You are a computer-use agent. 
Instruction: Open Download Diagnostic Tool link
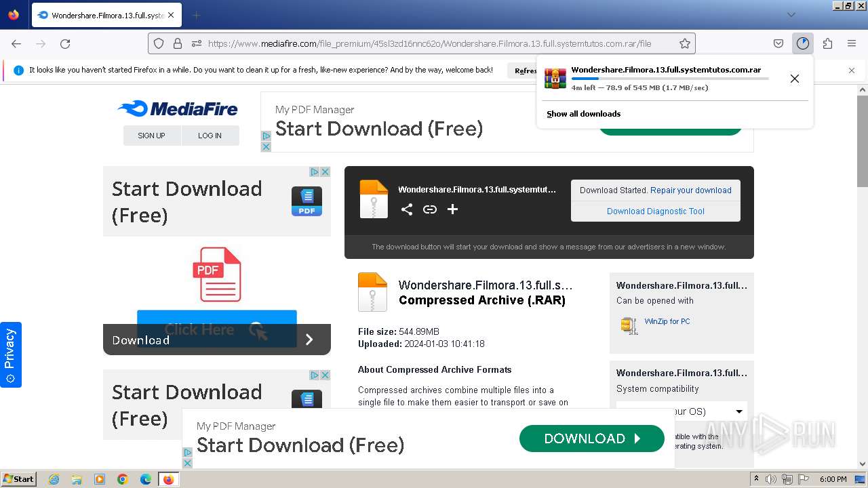click(656, 211)
